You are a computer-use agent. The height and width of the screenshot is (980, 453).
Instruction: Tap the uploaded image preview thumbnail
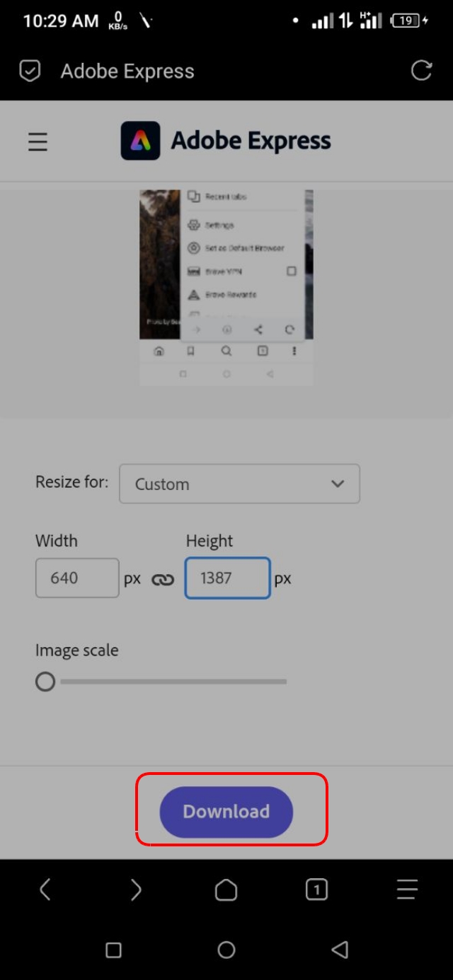click(x=226, y=287)
